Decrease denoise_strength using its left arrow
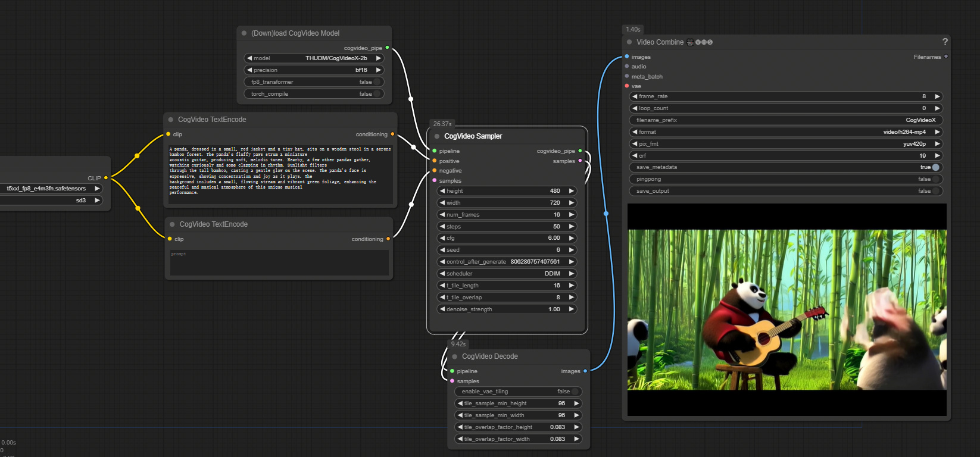Image resolution: width=980 pixels, height=457 pixels. pyautogui.click(x=442, y=309)
